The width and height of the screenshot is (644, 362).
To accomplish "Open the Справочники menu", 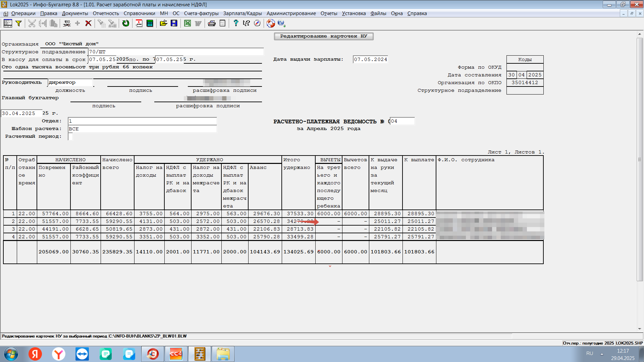I will point(139,13).
